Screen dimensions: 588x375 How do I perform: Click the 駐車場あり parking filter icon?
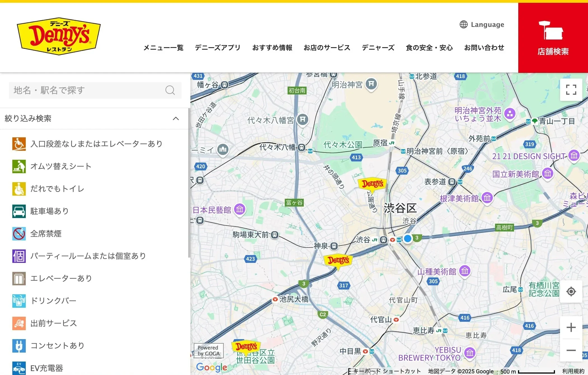pos(19,211)
